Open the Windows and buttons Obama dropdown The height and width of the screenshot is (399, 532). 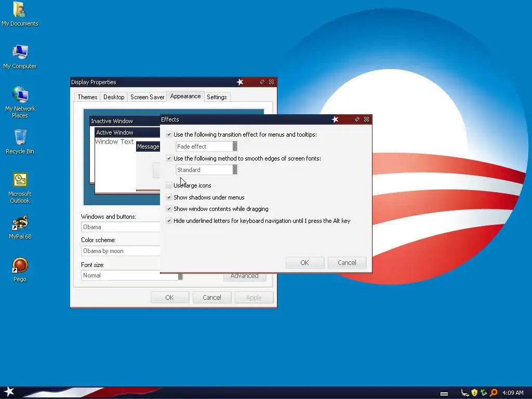pos(121,227)
